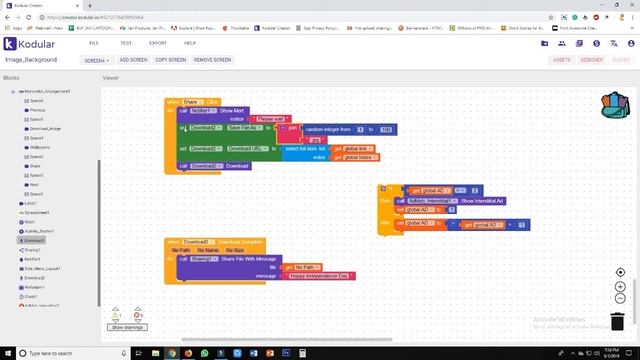This screenshot has height=360, width=640.
Task: Open Share component dropdown in when block
Action: (193, 102)
